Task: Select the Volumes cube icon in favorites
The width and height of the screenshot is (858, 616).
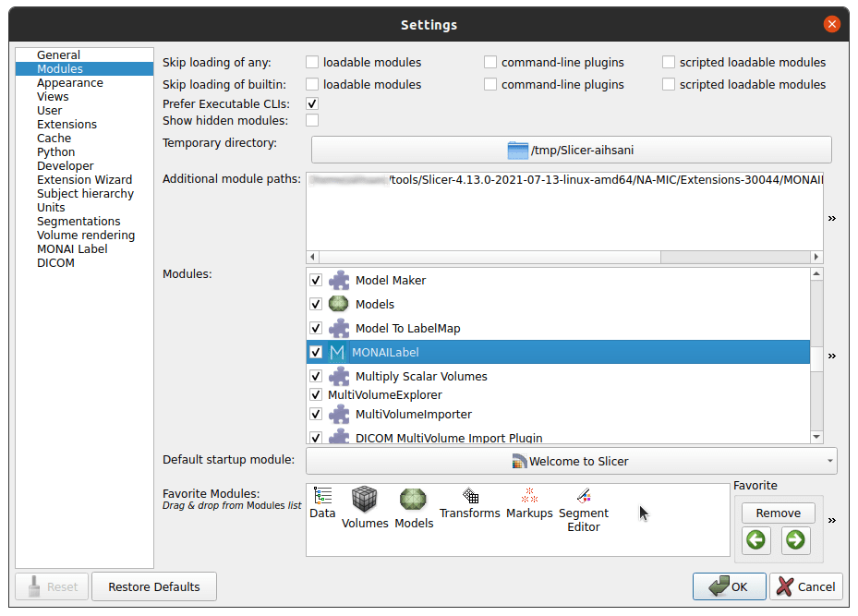Action: [365, 500]
